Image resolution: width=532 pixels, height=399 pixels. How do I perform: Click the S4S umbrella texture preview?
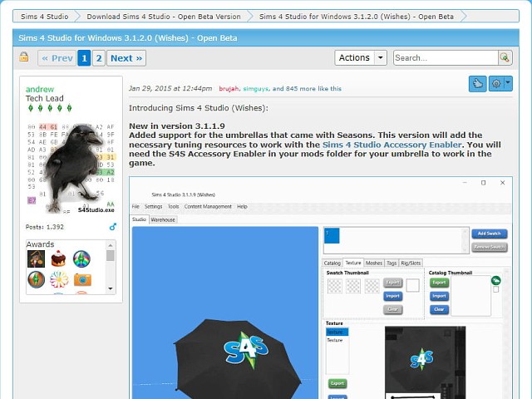(x=425, y=362)
